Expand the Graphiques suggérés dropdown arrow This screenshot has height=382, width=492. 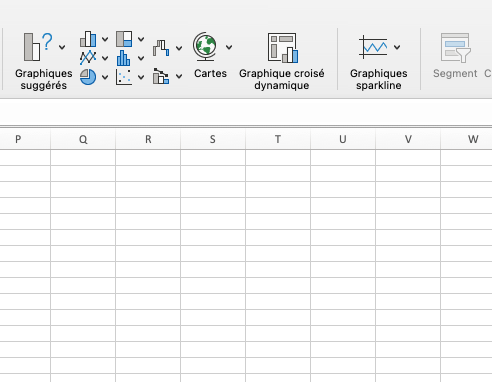tap(62, 47)
